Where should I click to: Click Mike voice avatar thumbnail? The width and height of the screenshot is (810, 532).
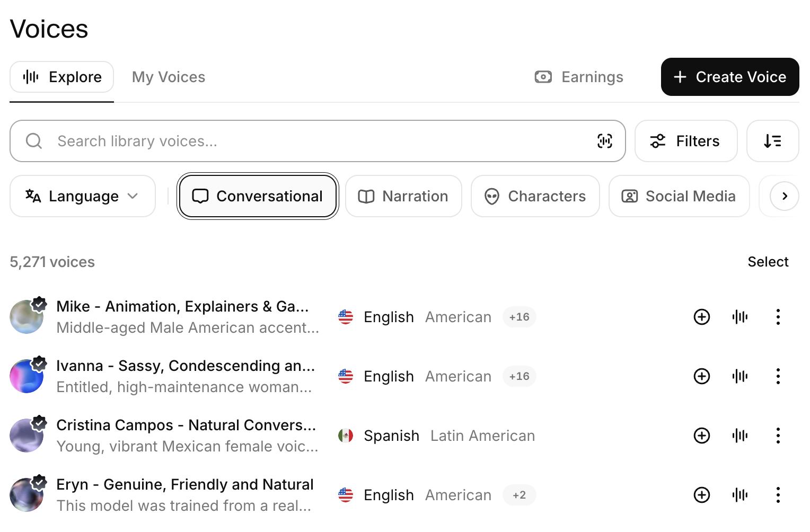coord(27,317)
